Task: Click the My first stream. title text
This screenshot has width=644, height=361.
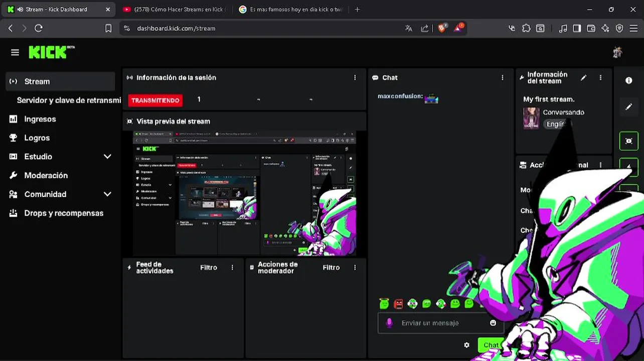Action: click(x=549, y=99)
